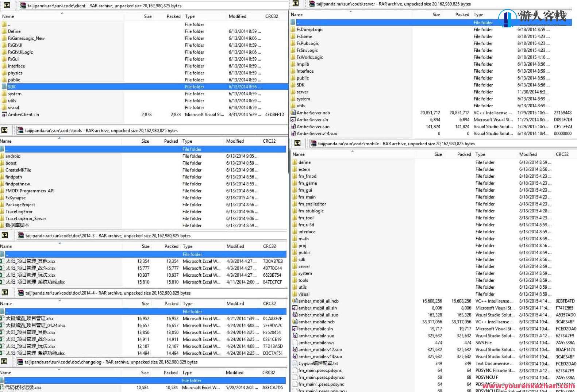Click the up-folder icon in doc 2014-4 pane
Screen dimensions: 577x392
pyautogui.click(x=4, y=292)
